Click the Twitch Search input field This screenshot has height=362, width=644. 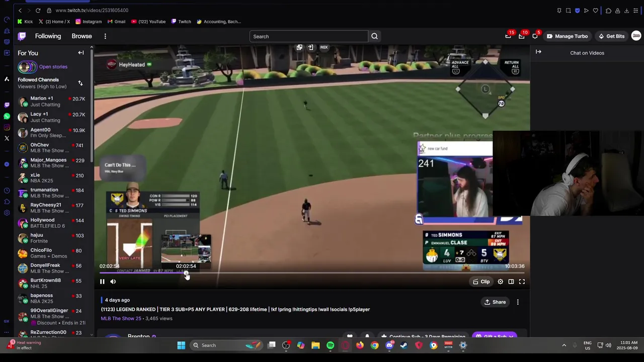coord(308,36)
